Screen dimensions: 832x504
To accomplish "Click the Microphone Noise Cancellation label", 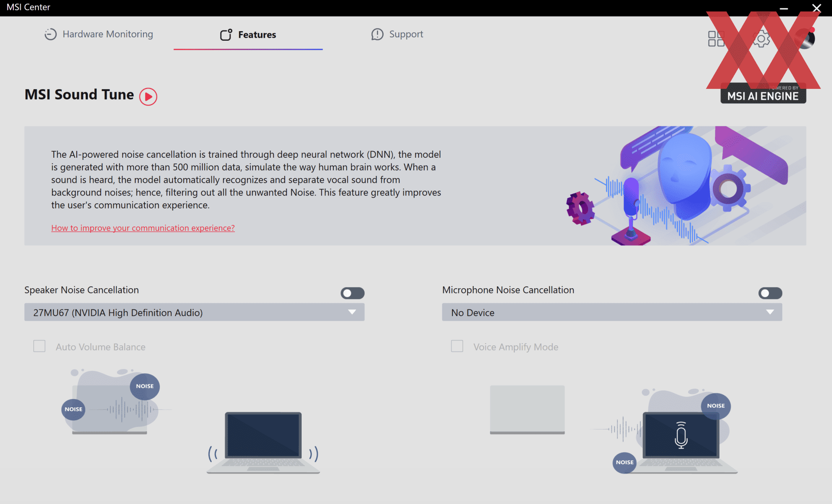I will tap(508, 290).
